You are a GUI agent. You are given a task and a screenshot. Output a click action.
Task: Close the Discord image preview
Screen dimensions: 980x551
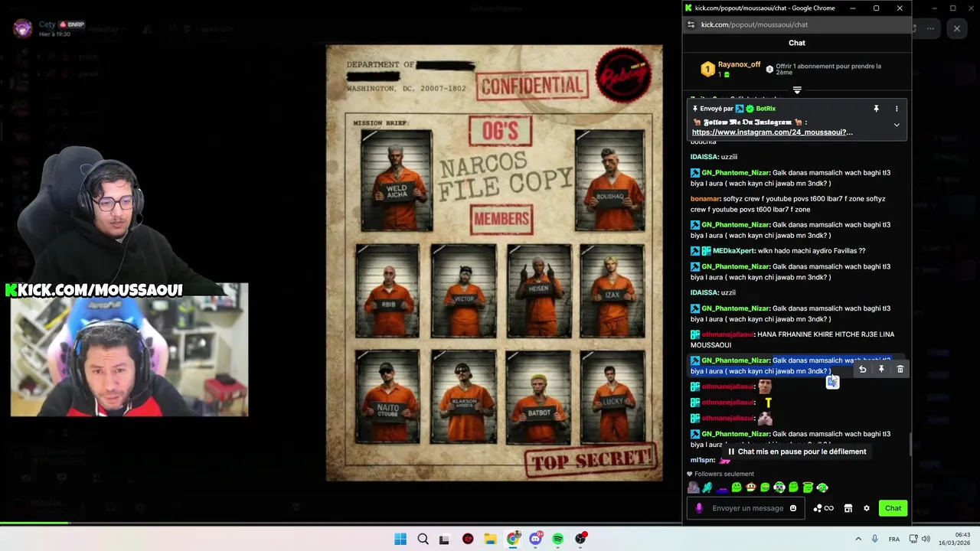pyautogui.click(x=956, y=28)
